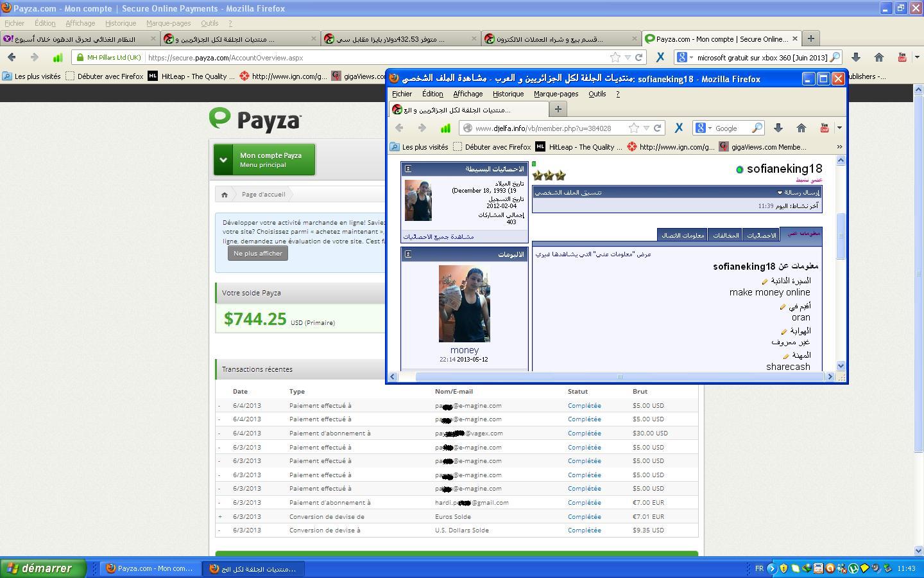Click reload icon in Payza address bar
This screenshot has height=578, width=924.
pos(638,57)
